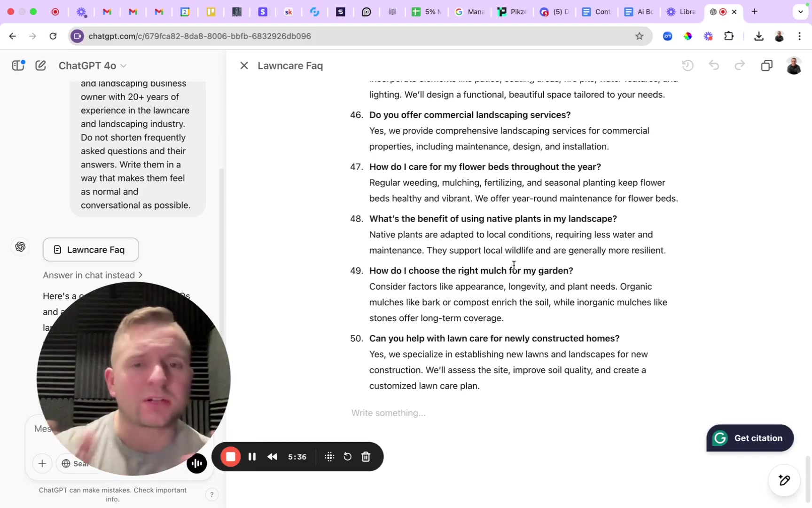
Task: Open the browser extensions puzzle icon
Action: click(729, 36)
